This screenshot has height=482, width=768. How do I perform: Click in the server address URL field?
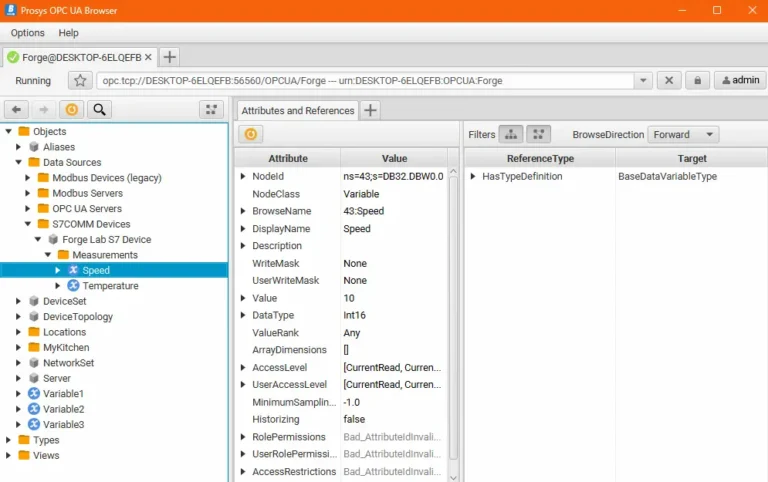[x=365, y=80]
